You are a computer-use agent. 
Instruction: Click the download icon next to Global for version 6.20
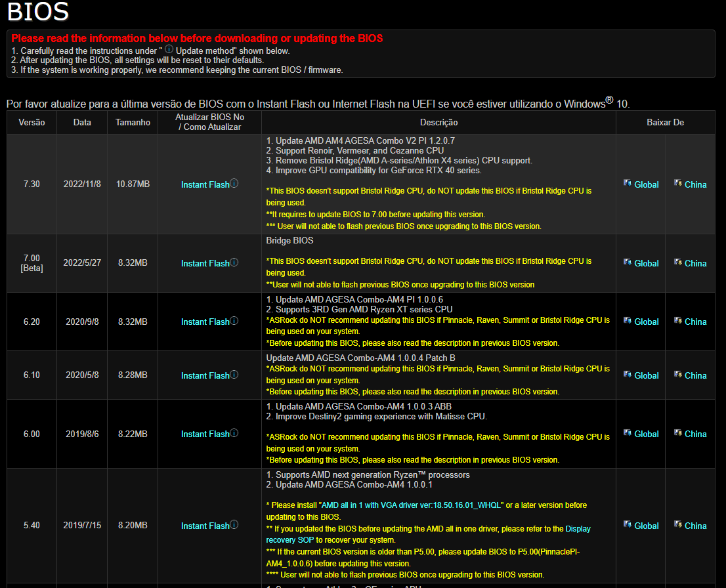click(x=628, y=320)
